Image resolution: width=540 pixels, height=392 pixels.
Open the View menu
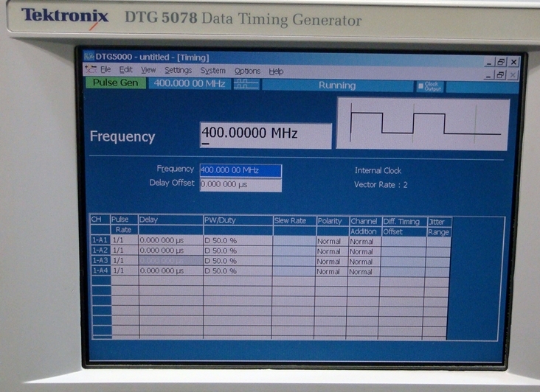pos(148,70)
